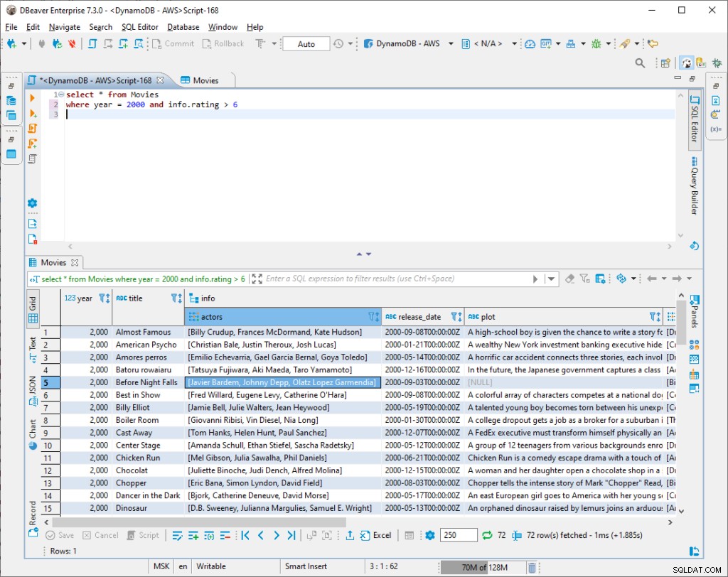This screenshot has height=577, width=728.
Task: Click the release_date column sort and filter icon
Action: click(456, 317)
